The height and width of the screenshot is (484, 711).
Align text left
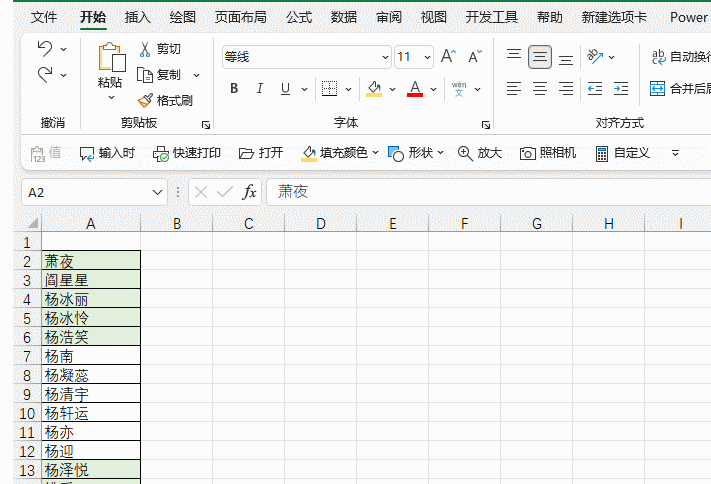(514, 88)
